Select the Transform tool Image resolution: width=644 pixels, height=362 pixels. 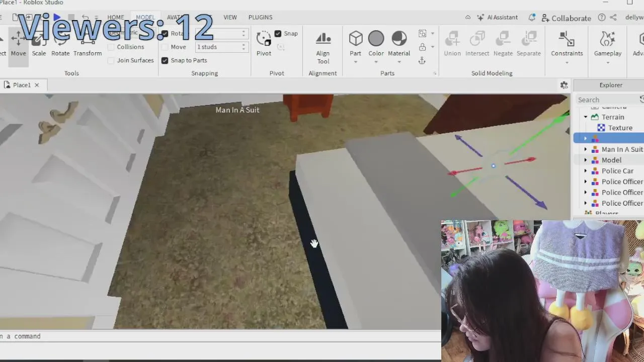[88, 44]
